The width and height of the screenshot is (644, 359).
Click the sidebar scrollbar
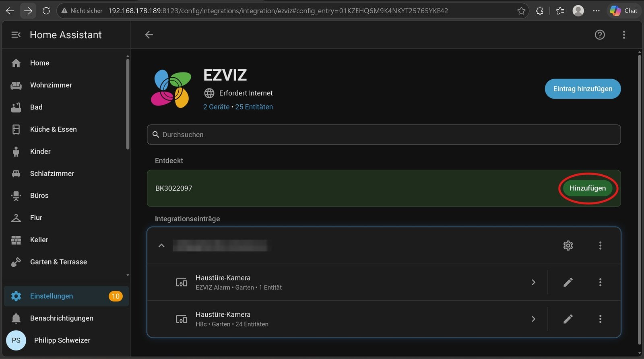coord(128,104)
